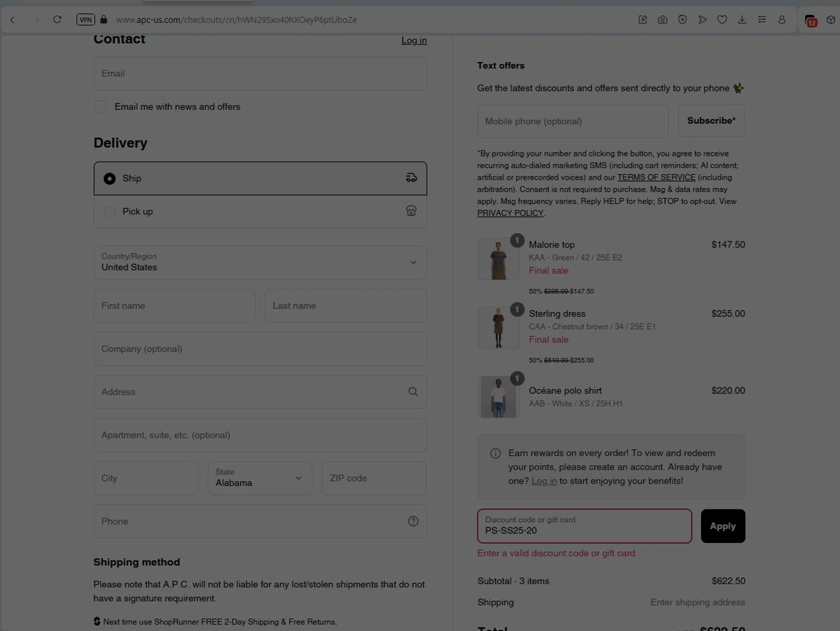
Task: Click the ShopRunner logo icon
Action: tap(97, 621)
